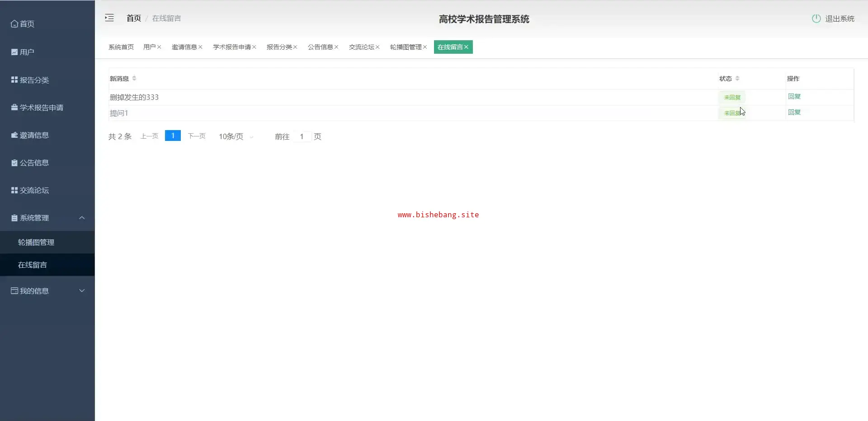Sort the table by 状态 column
This screenshot has height=421, width=868.
[737, 79]
